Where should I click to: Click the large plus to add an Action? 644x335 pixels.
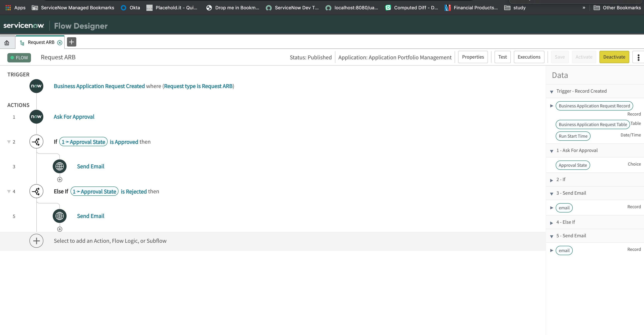click(36, 241)
